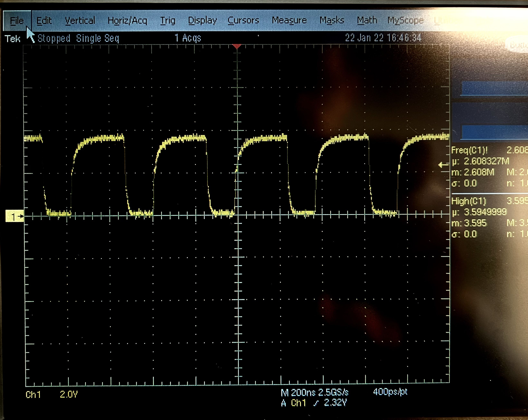Open the Measure menu
The image size is (528, 420).
289,20
